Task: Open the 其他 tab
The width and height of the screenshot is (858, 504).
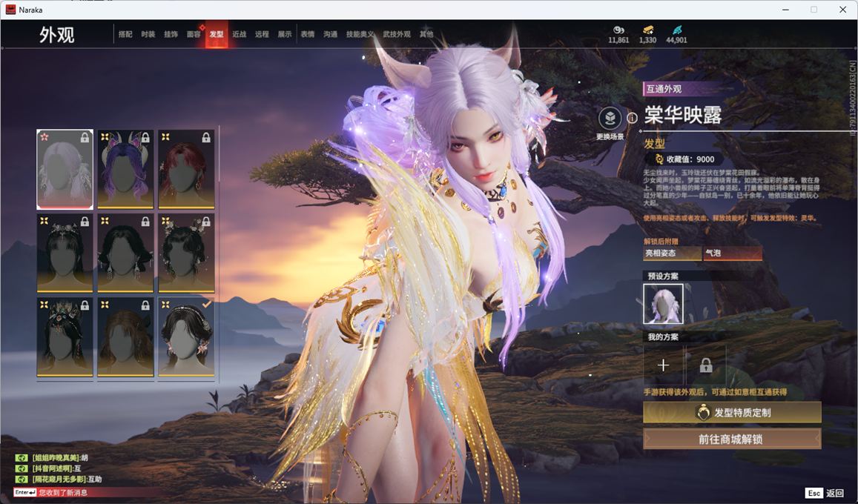Action: [426, 34]
